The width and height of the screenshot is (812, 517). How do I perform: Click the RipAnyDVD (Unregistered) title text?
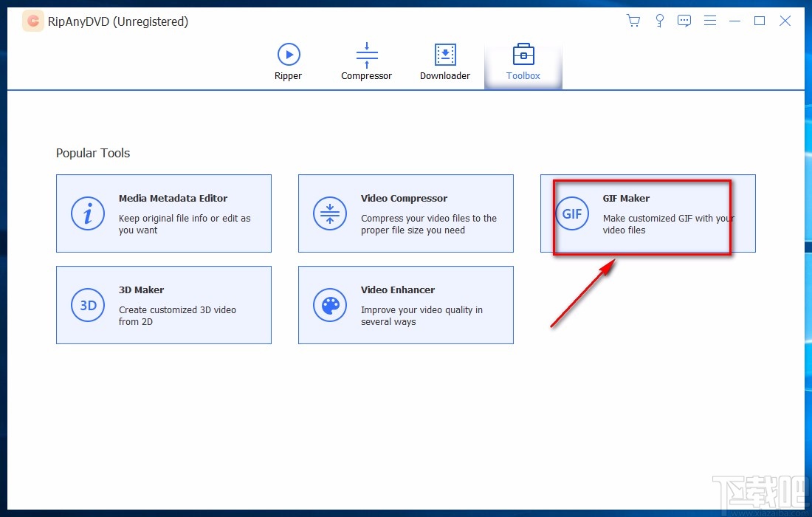click(118, 21)
